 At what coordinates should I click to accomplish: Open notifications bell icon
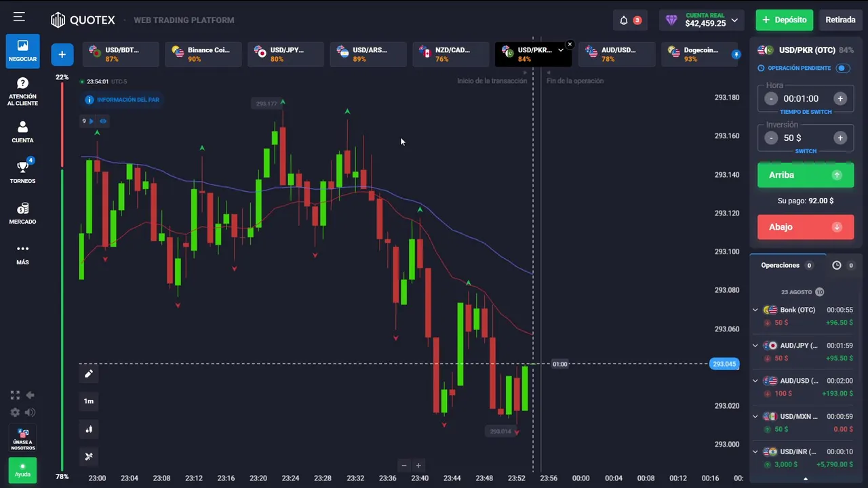point(624,20)
